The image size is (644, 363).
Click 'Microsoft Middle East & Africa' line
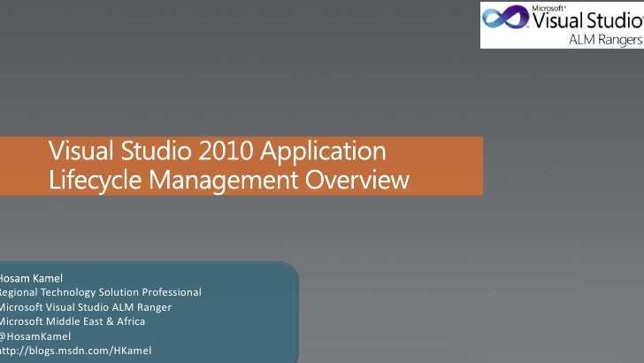[73, 321]
